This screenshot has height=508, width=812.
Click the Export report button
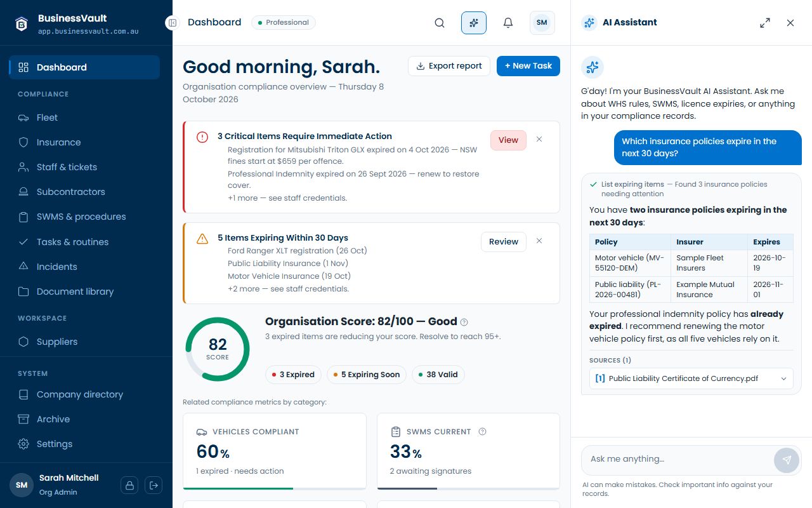[449, 66]
